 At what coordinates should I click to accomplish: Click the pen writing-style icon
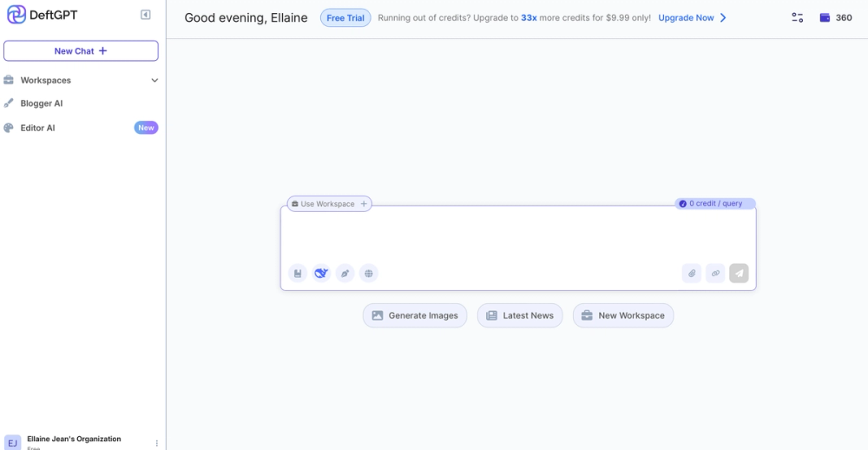[345, 273]
